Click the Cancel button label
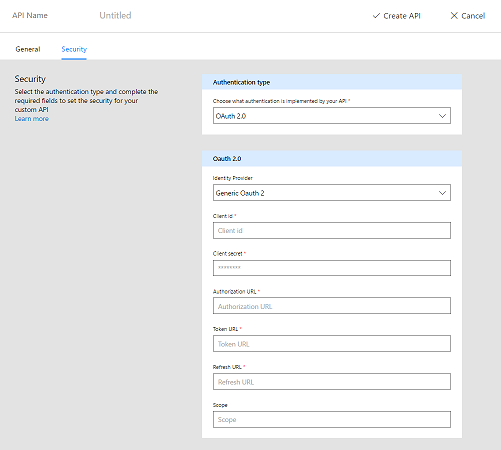 (x=473, y=16)
